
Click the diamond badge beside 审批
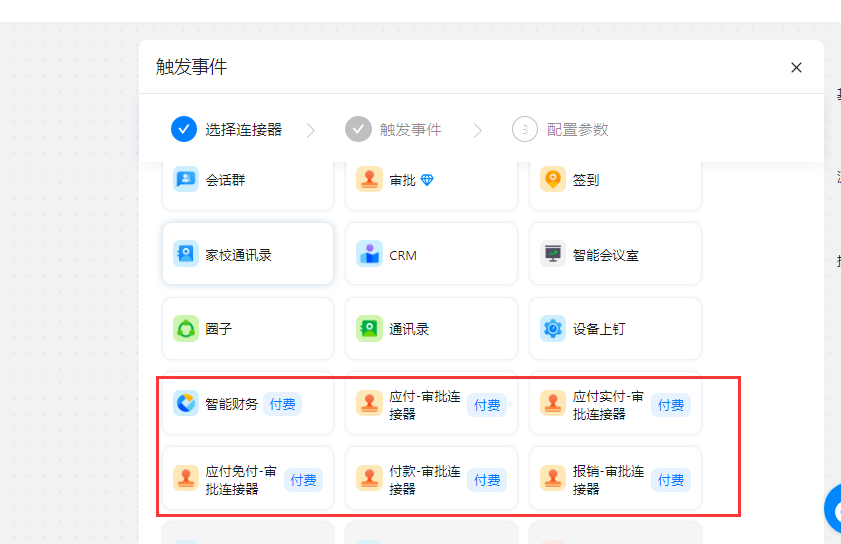[427, 180]
